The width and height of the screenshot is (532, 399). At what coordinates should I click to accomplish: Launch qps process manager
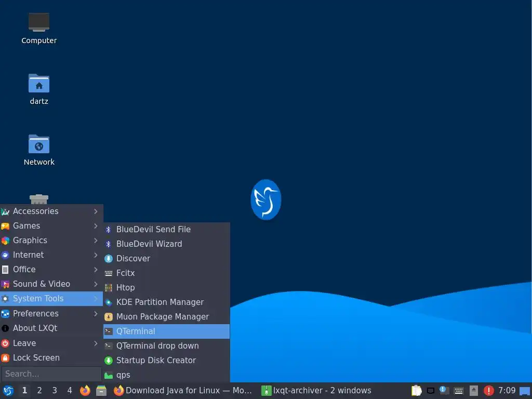(x=167, y=375)
